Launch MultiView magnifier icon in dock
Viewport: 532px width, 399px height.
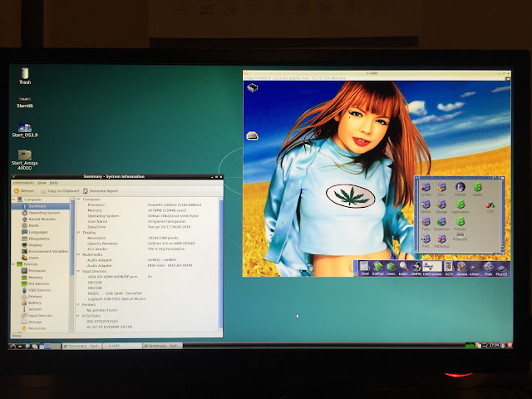coord(404,268)
